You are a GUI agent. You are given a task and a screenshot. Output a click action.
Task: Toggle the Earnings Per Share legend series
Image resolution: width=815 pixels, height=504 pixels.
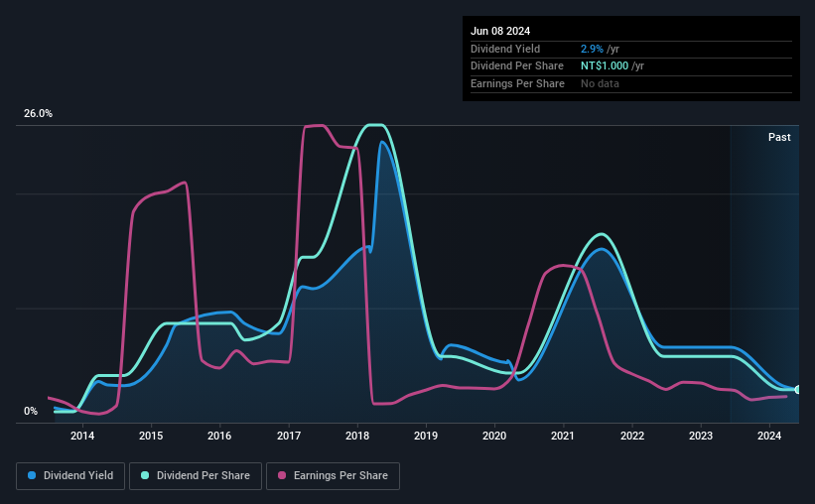(x=333, y=476)
